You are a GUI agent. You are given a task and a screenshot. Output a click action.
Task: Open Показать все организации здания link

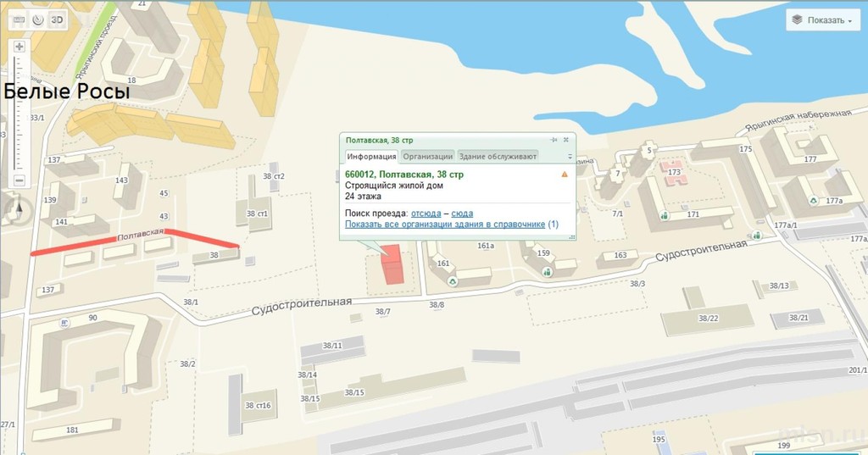coord(445,225)
